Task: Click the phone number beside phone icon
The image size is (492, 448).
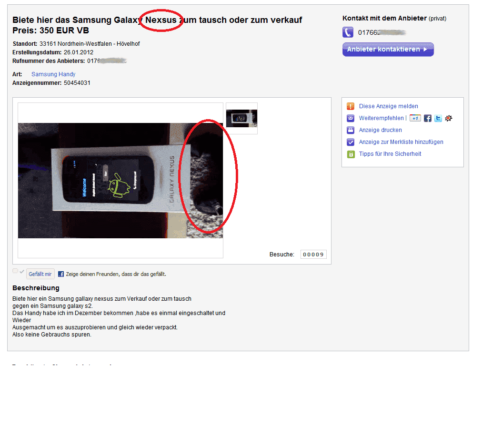Action: (x=382, y=33)
